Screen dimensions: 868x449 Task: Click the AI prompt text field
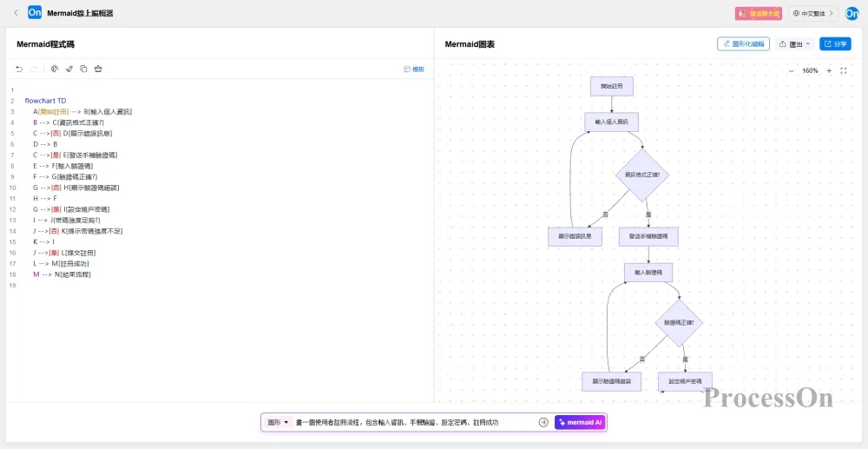pos(412,422)
